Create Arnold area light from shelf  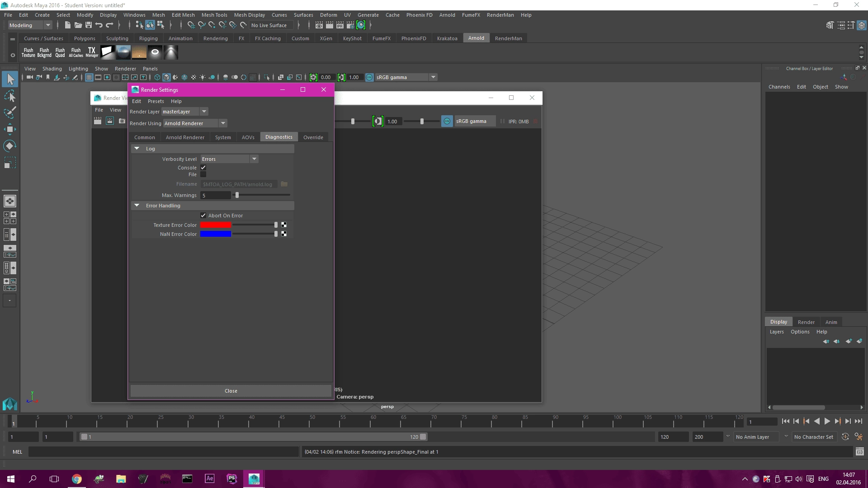(107, 52)
